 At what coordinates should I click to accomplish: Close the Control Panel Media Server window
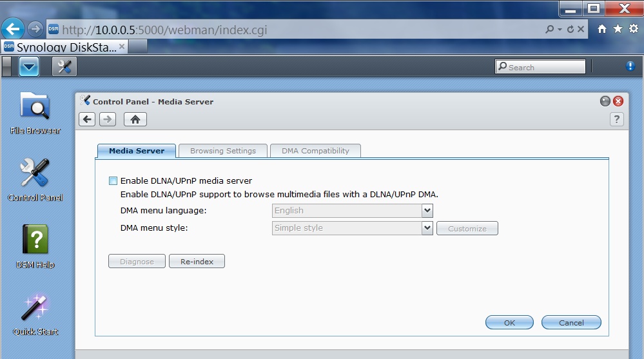(618, 101)
